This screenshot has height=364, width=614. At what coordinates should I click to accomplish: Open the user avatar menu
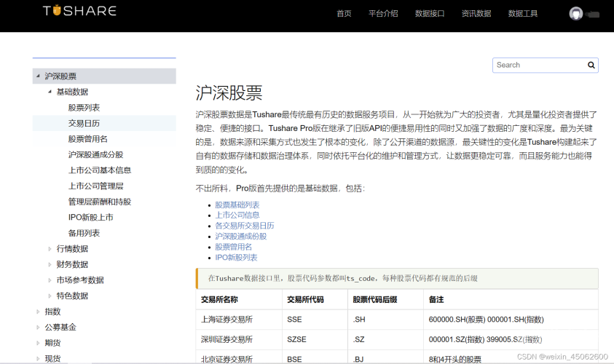point(576,14)
